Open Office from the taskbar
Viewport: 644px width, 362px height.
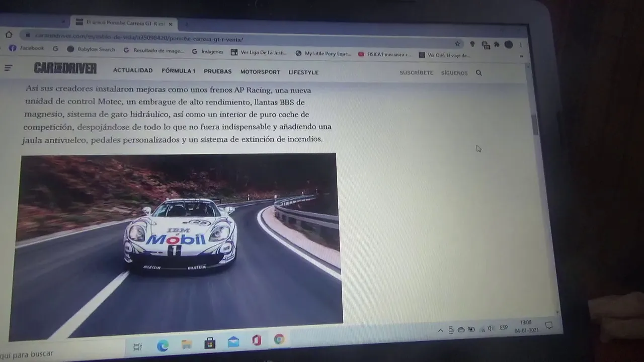click(x=257, y=341)
